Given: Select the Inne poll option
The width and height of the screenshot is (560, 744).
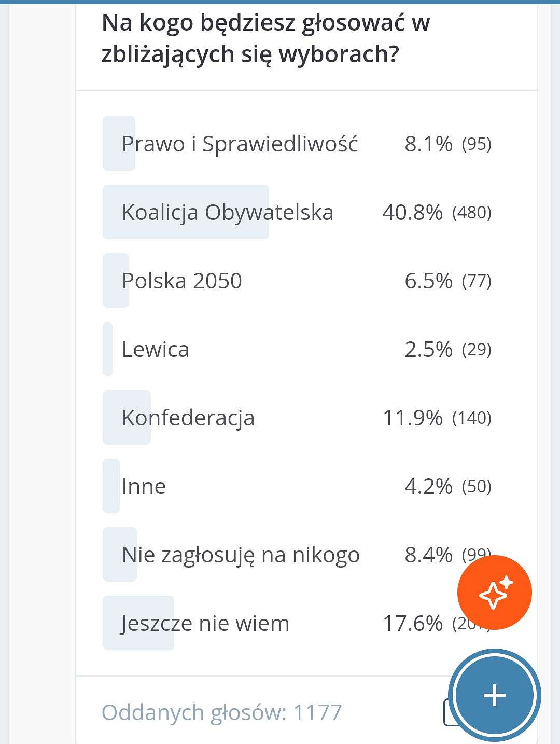Looking at the screenshot, I should tap(297, 486).
